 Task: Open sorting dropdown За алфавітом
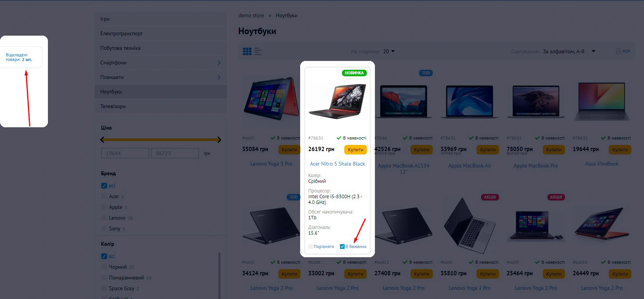tap(569, 51)
